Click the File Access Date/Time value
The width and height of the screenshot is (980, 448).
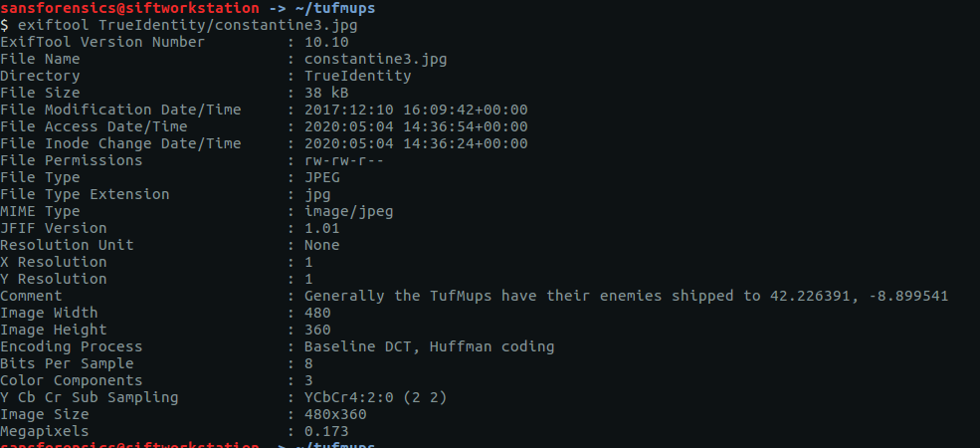click(x=416, y=126)
